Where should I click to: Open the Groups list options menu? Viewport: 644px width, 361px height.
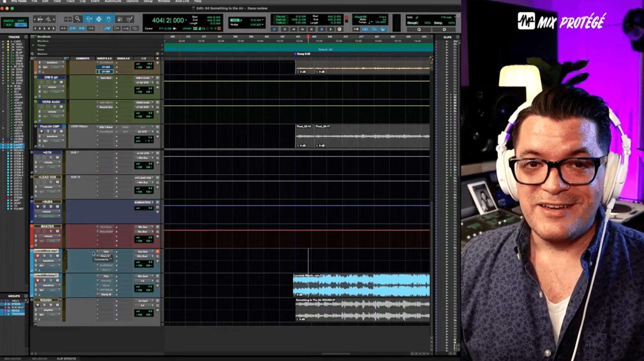pyautogui.click(x=26, y=296)
